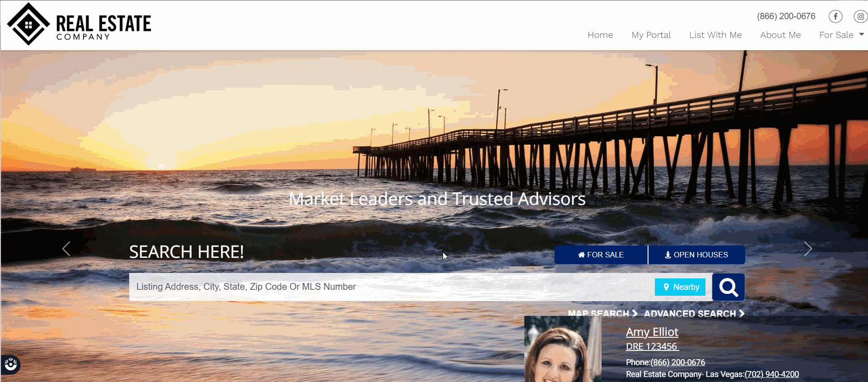The image size is (868, 382).
Task: Click the Real Estate Company logo
Action: [x=79, y=24]
